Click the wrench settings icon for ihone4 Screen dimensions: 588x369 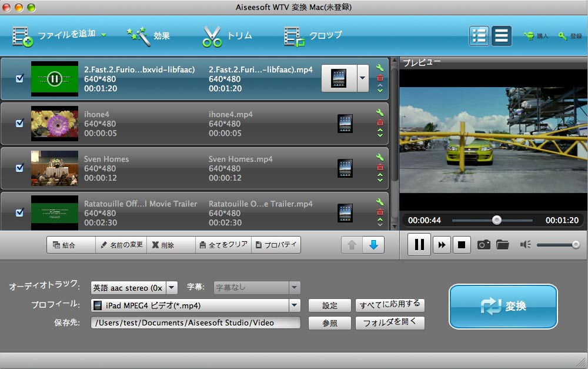click(x=380, y=113)
